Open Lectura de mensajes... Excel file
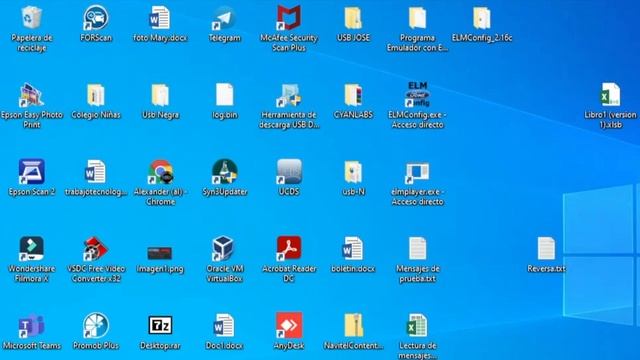 pyautogui.click(x=417, y=326)
